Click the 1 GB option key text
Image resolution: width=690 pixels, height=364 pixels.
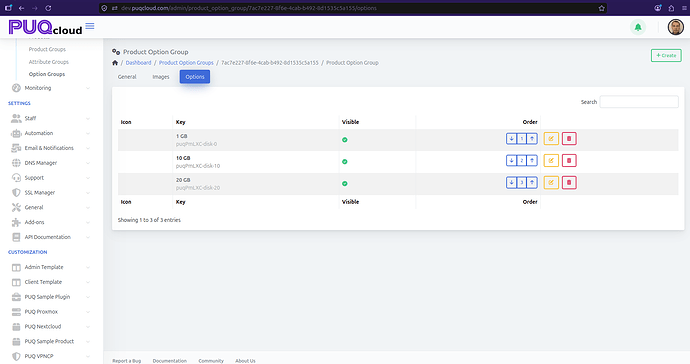click(x=182, y=136)
